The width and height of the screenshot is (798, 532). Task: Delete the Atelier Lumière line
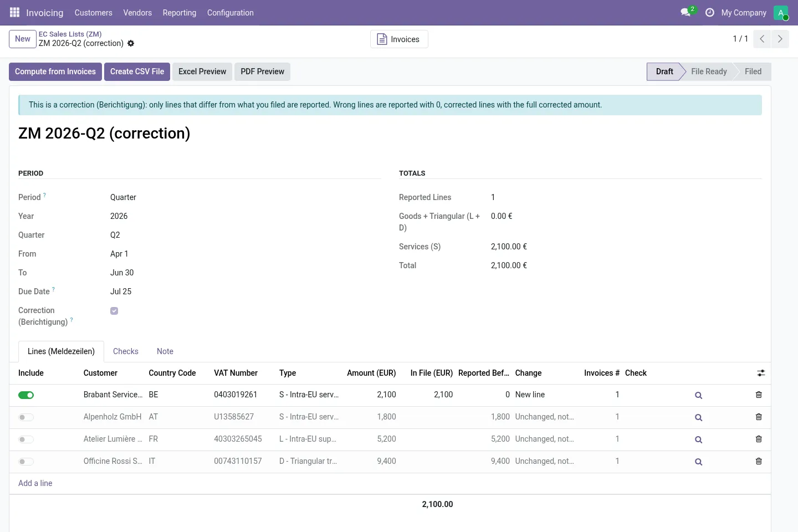759,439
